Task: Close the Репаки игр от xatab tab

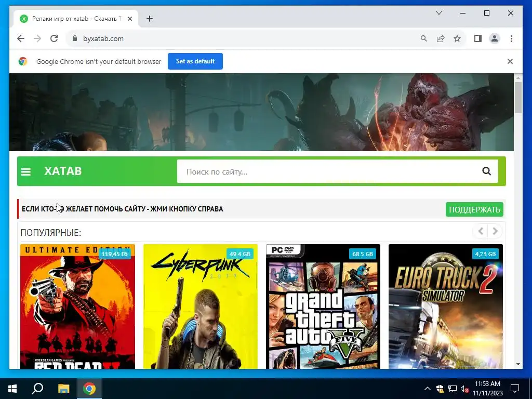Action: 129,19
